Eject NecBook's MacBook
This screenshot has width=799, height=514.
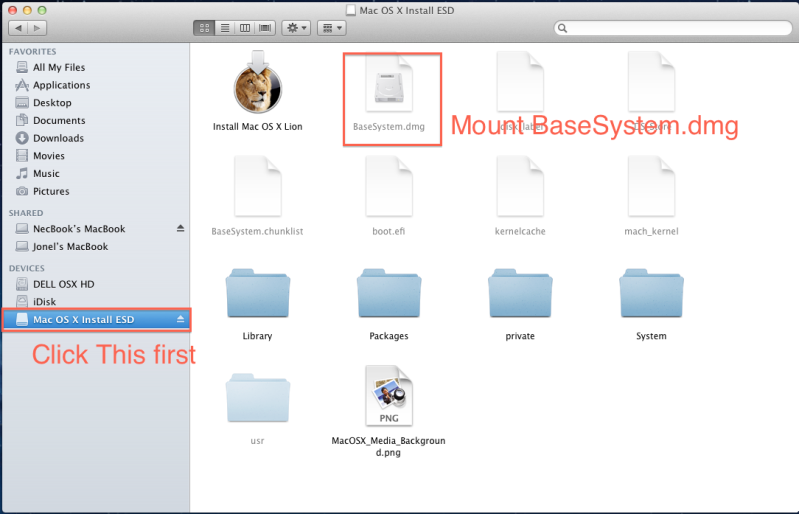[180, 228]
